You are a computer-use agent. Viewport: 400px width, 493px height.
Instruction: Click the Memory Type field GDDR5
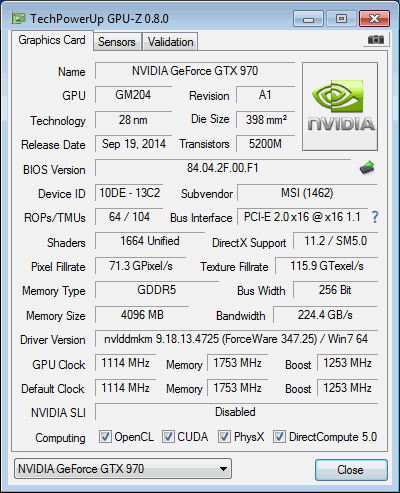[157, 290]
